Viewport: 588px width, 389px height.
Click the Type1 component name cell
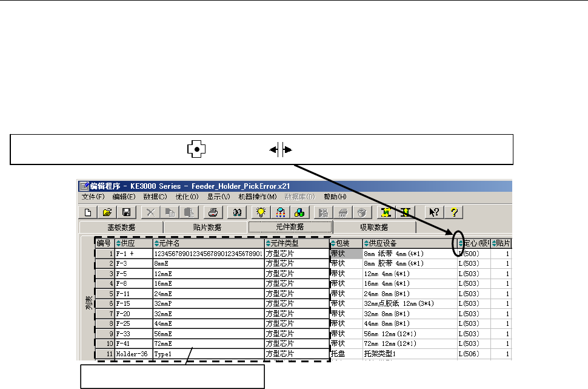coord(209,354)
